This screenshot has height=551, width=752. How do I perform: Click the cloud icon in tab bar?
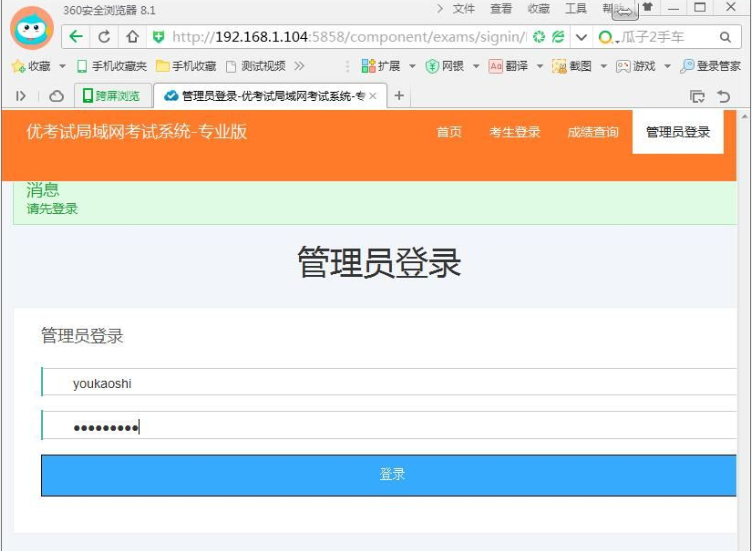56,96
